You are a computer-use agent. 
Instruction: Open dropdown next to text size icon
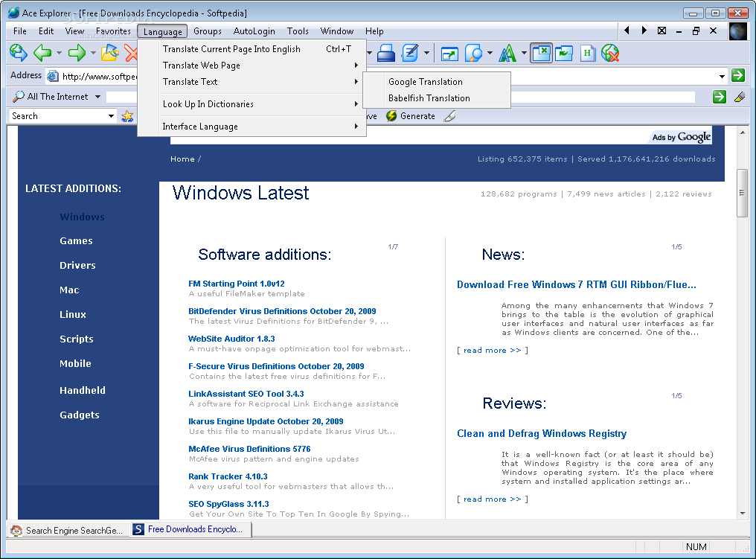524,53
